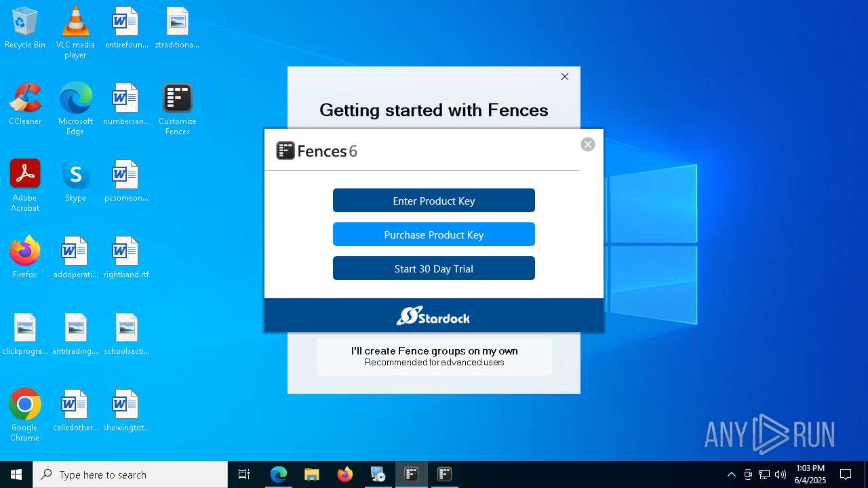Open the network status tray icon

pos(764,474)
